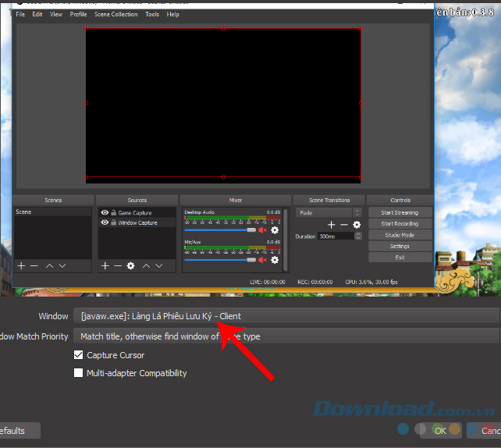Expand Window Match Priority dropdown
Viewport: 501px width, 448px height.
(x=286, y=336)
